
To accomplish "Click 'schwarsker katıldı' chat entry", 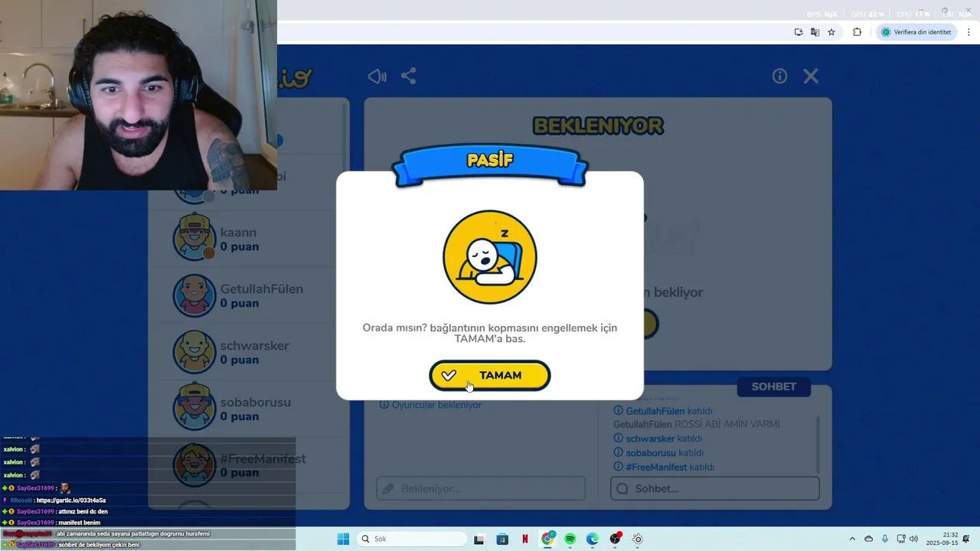I will 658,439.
